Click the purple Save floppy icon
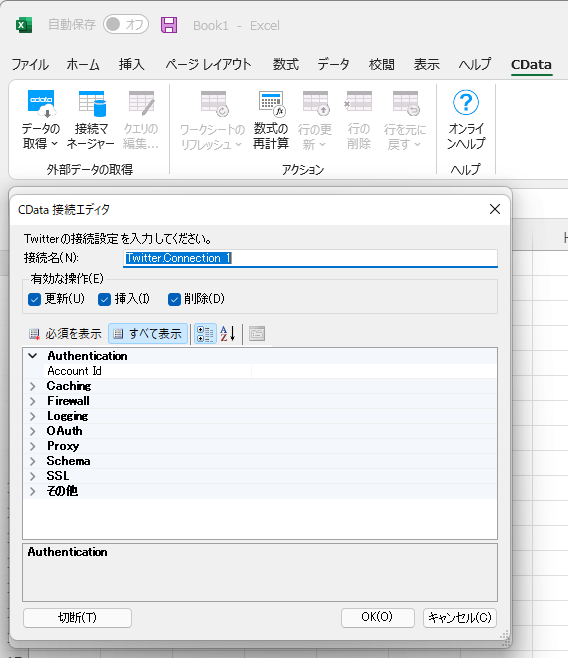The image size is (568, 658). click(x=169, y=25)
